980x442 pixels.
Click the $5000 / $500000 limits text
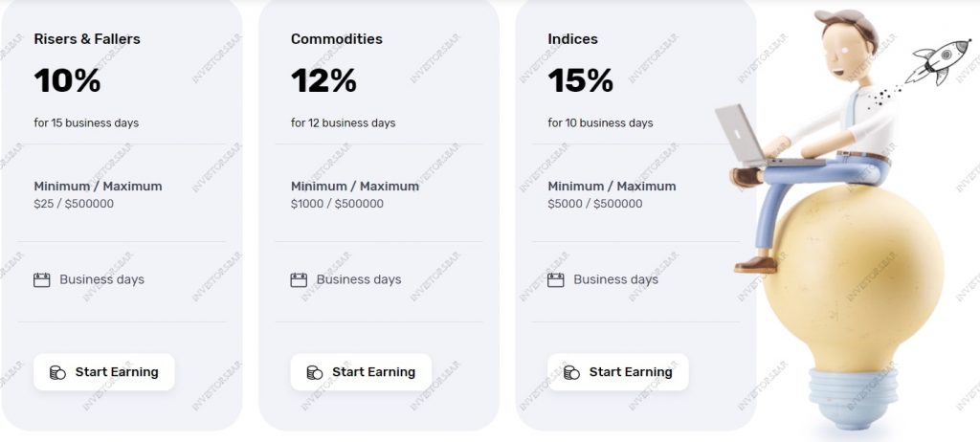(x=595, y=204)
